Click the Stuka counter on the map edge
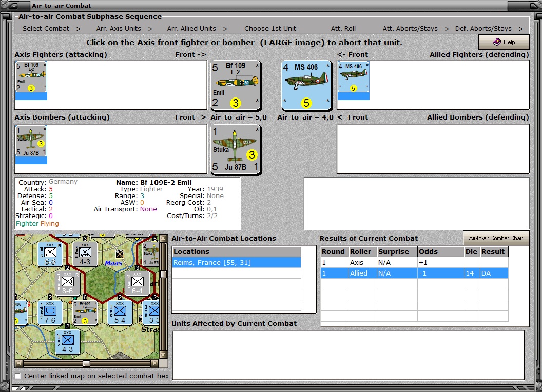Screen dimensions: 542x392 coord(151,254)
